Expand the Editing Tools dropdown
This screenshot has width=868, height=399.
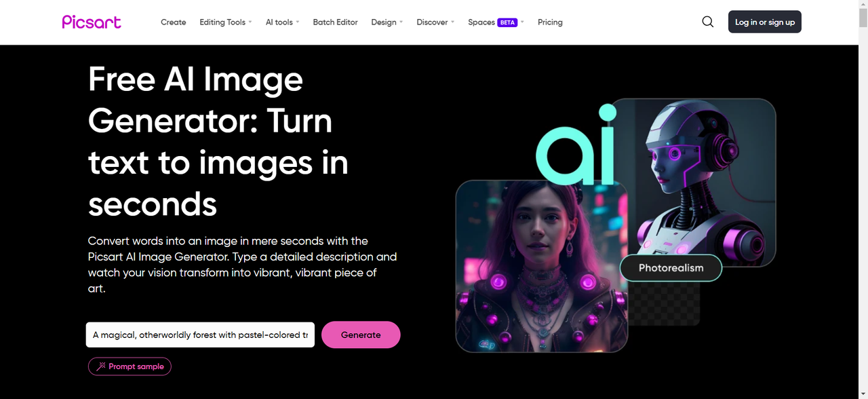tap(225, 22)
